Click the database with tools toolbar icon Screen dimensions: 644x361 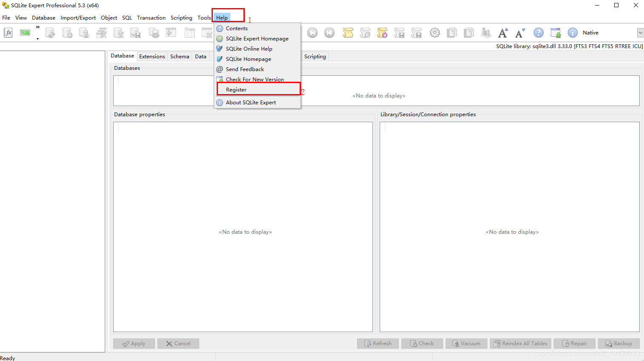[118, 33]
